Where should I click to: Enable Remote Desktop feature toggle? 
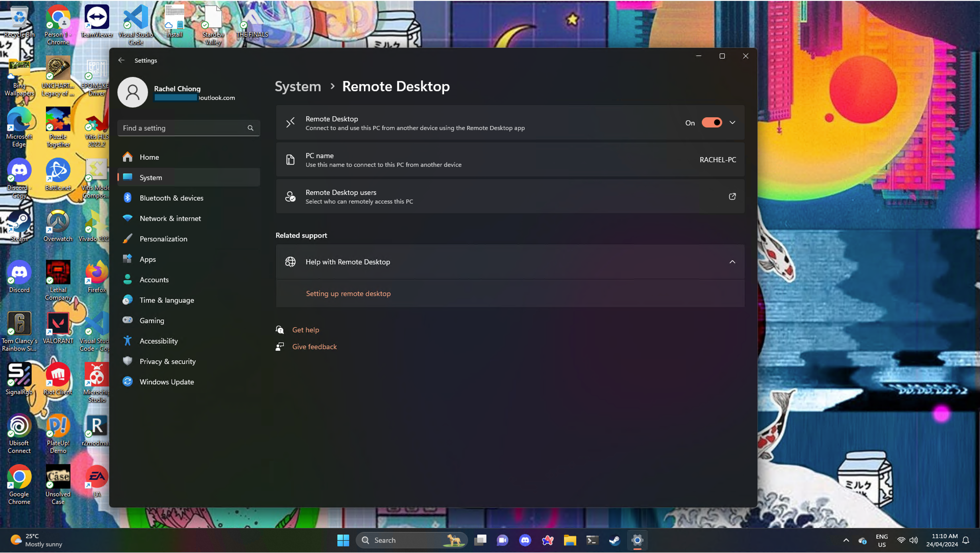pos(711,123)
